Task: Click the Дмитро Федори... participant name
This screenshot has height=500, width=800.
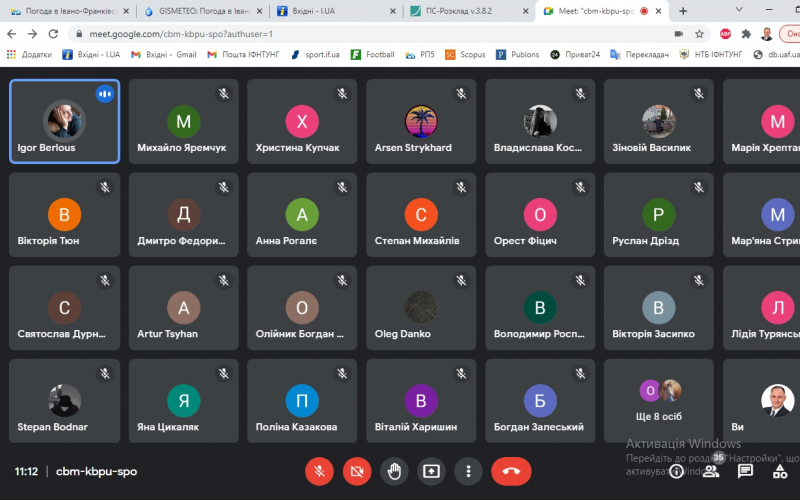Action: point(181,241)
